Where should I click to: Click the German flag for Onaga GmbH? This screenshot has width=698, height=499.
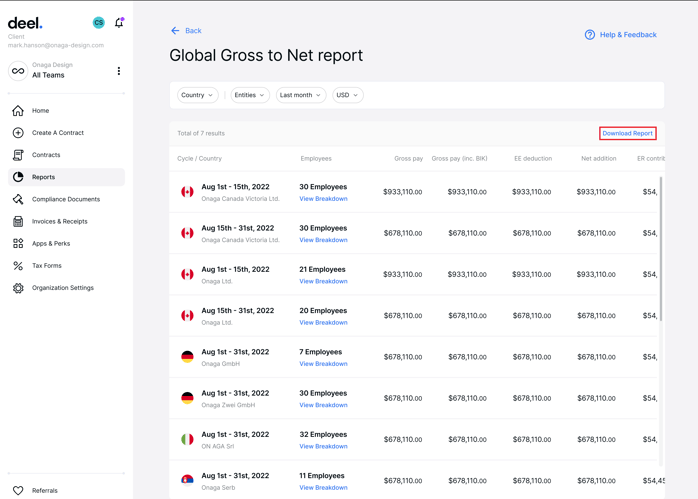click(x=187, y=357)
